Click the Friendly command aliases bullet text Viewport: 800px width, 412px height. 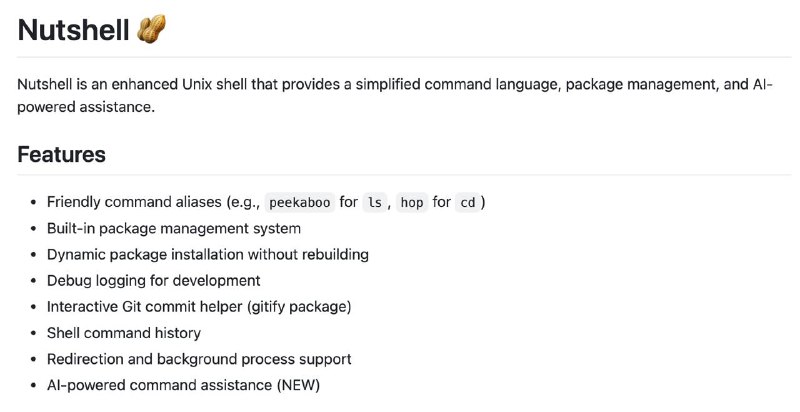(266, 202)
